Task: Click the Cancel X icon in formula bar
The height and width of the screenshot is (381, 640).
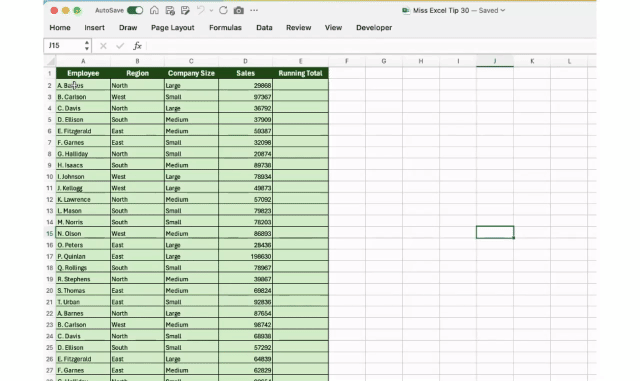Action: click(x=103, y=46)
